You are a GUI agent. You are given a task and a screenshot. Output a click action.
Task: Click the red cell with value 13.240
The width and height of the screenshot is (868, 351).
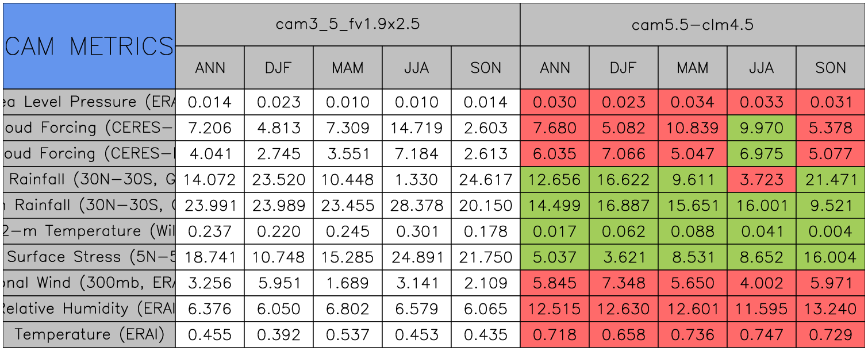(x=831, y=308)
